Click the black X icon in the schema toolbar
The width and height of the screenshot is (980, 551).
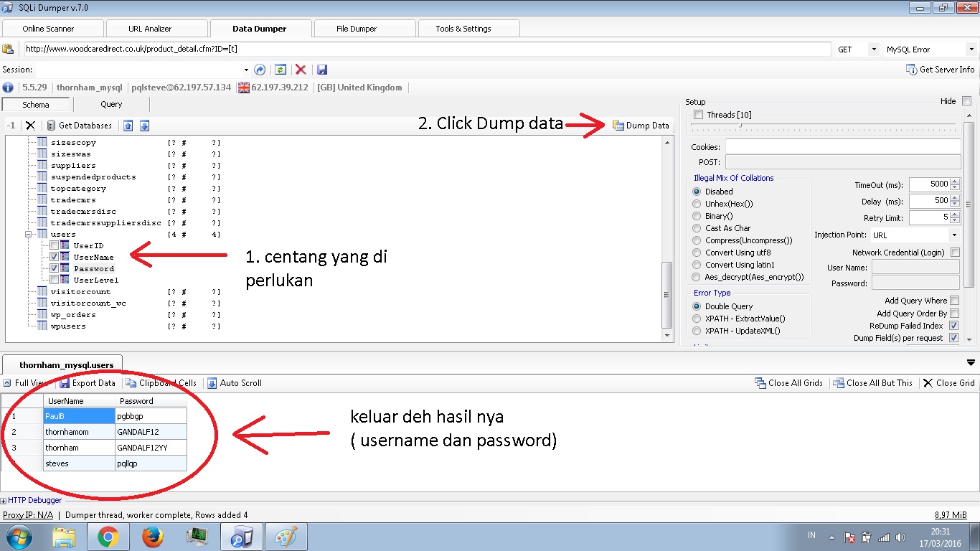(x=30, y=126)
